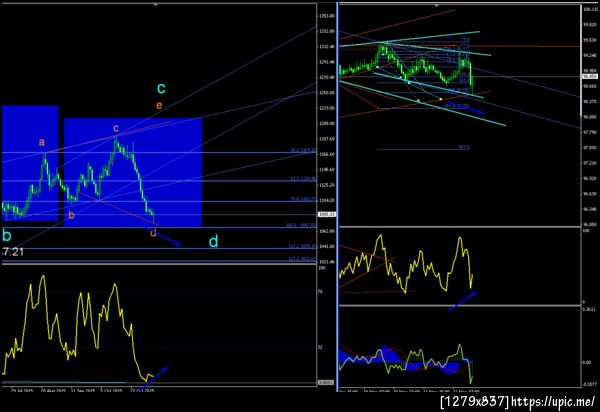
Task: Click the 38.2 Fibonacci level label
Action: (x=303, y=151)
